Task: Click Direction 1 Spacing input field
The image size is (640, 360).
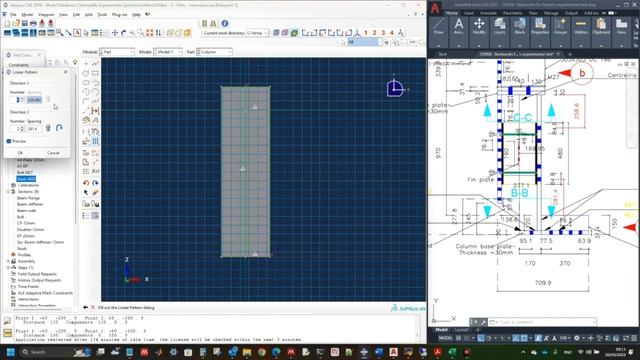Action: pos(34,100)
